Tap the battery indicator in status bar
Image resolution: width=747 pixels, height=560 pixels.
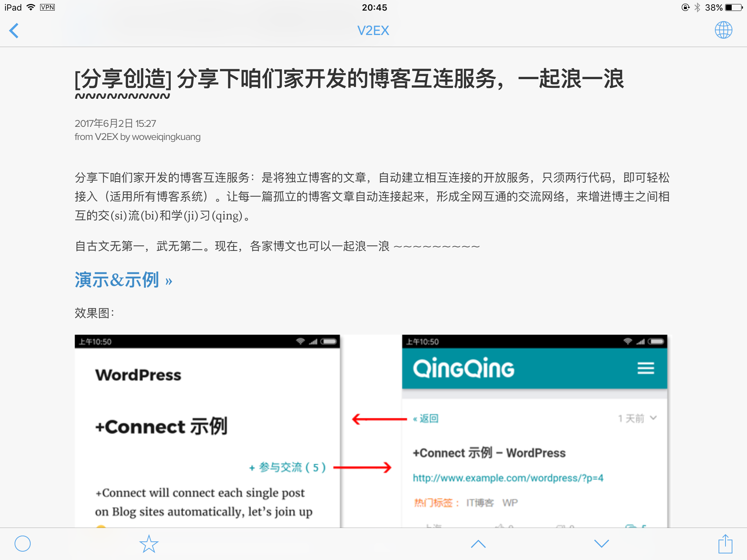734,7
